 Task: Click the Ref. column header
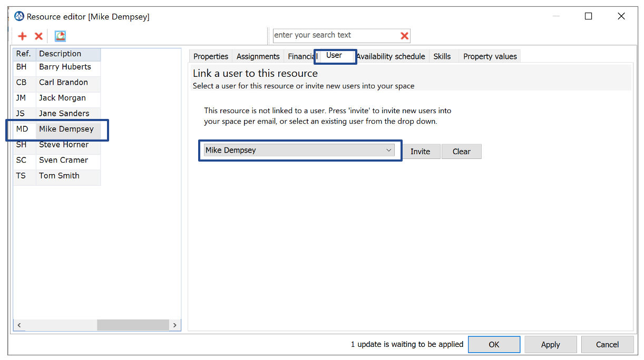click(x=24, y=54)
